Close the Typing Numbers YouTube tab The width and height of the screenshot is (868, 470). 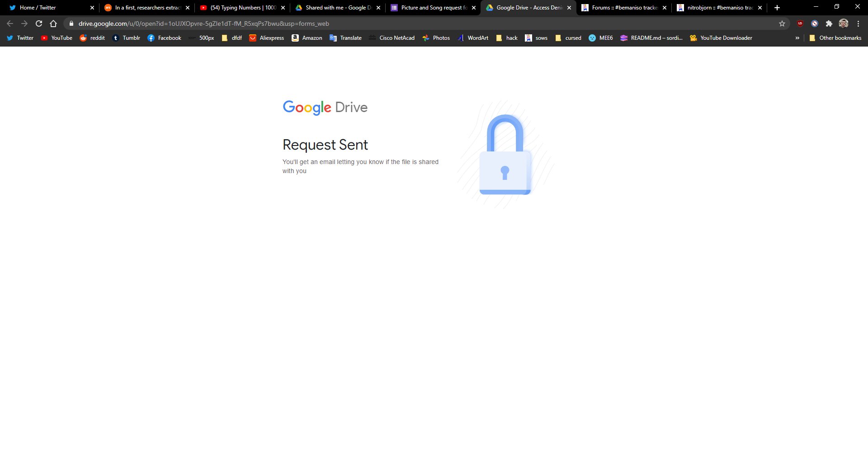point(283,8)
